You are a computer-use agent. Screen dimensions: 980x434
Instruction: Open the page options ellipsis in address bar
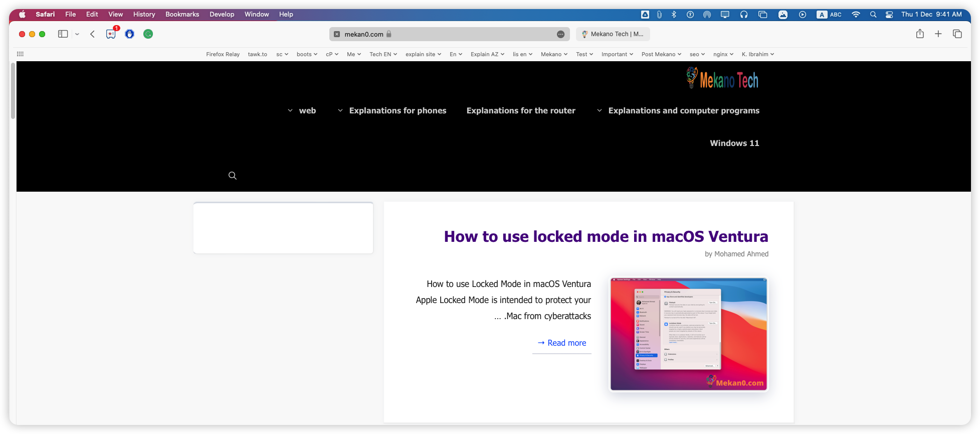[x=560, y=34]
